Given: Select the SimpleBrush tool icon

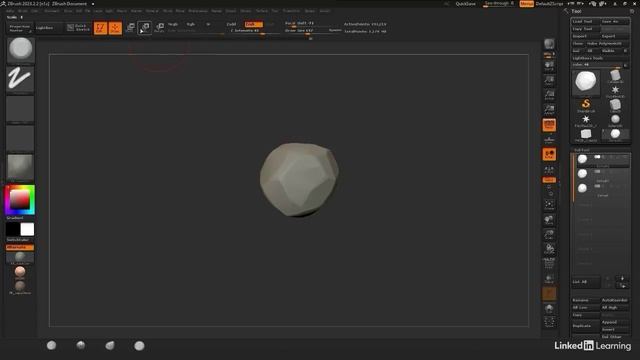Looking at the screenshot, I should tap(586, 105).
